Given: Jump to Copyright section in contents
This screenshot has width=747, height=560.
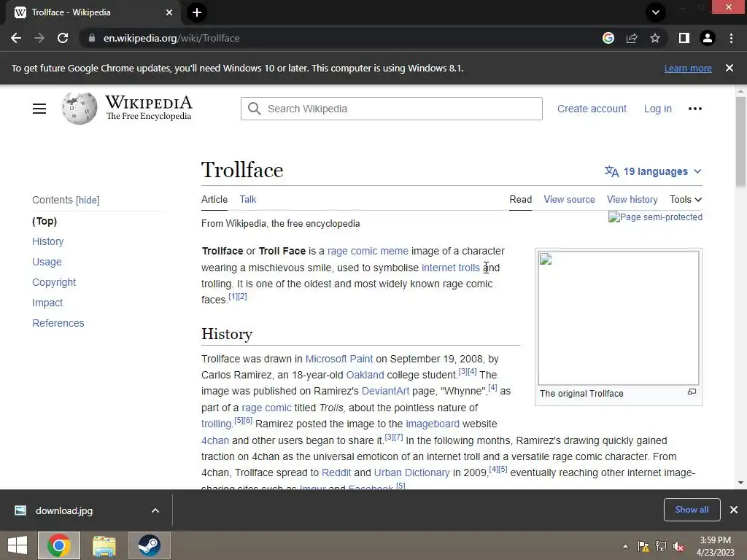Looking at the screenshot, I should pyautogui.click(x=54, y=282).
